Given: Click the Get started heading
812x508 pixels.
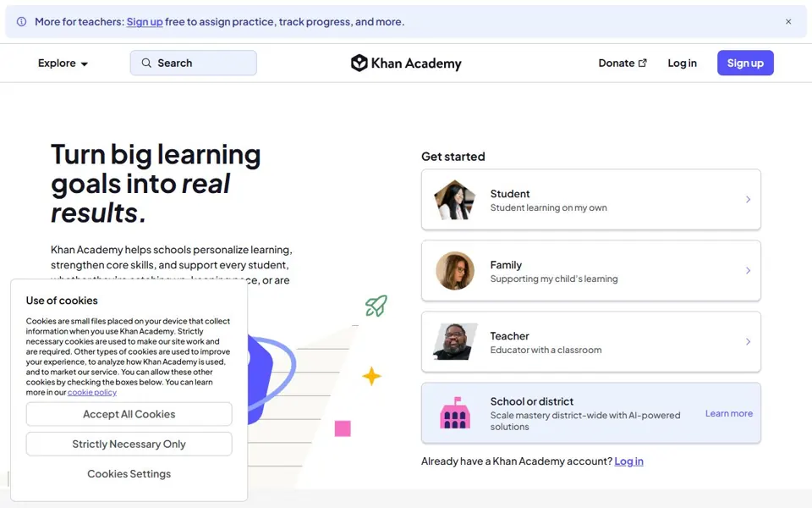Looking at the screenshot, I should coord(453,157).
